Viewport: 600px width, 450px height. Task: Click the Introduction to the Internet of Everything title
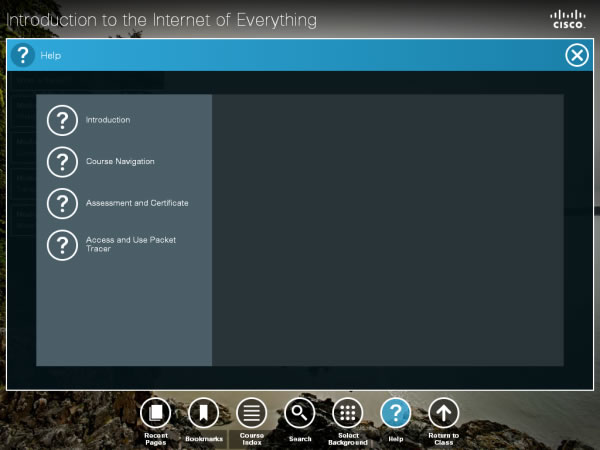(x=162, y=19)
